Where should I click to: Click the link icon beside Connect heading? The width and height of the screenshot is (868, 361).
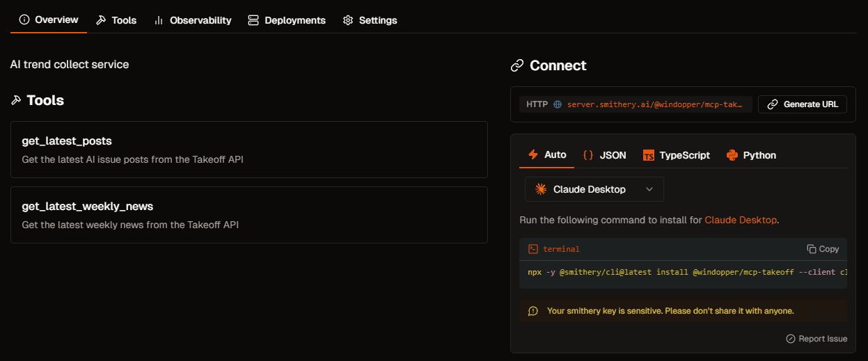(517, 65)
